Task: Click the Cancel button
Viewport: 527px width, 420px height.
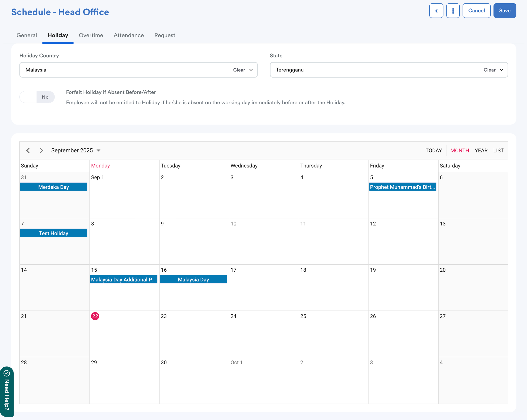Action: pos(476,11)
